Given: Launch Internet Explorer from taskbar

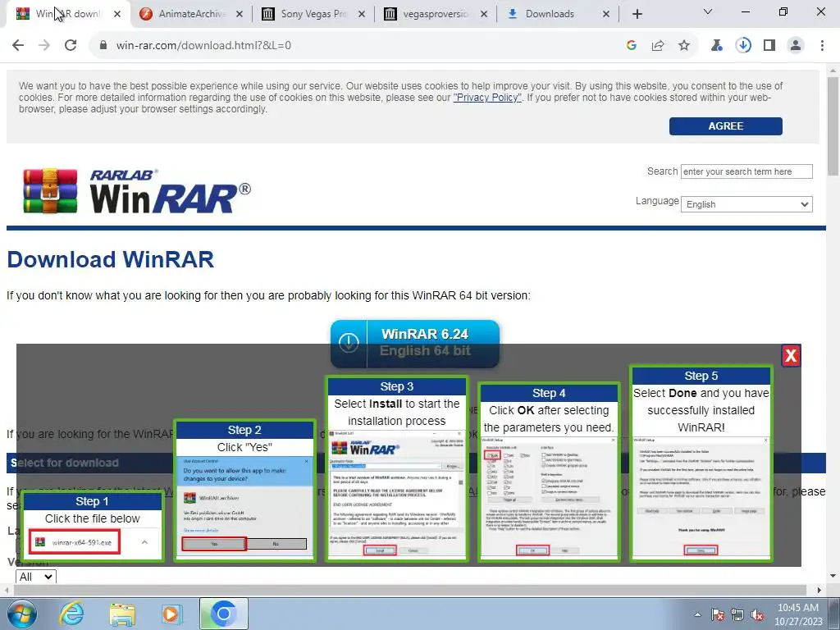Looking at the screenshot, I should [72, 614].
